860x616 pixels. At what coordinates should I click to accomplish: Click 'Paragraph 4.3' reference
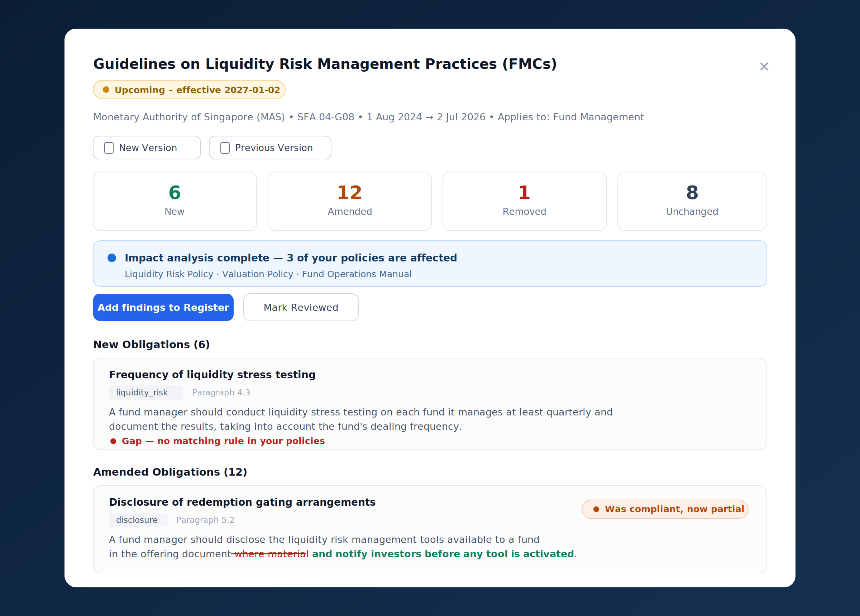221,393
